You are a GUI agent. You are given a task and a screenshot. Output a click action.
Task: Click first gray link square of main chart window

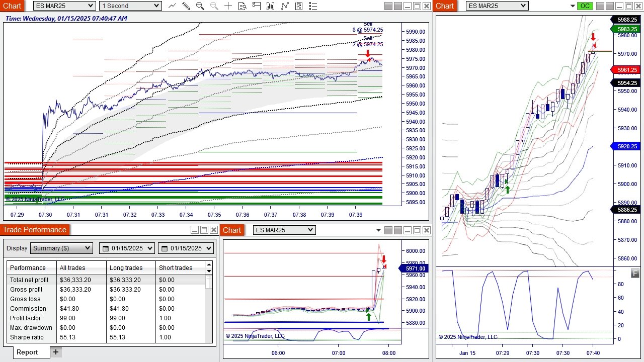tap(388, 6)
